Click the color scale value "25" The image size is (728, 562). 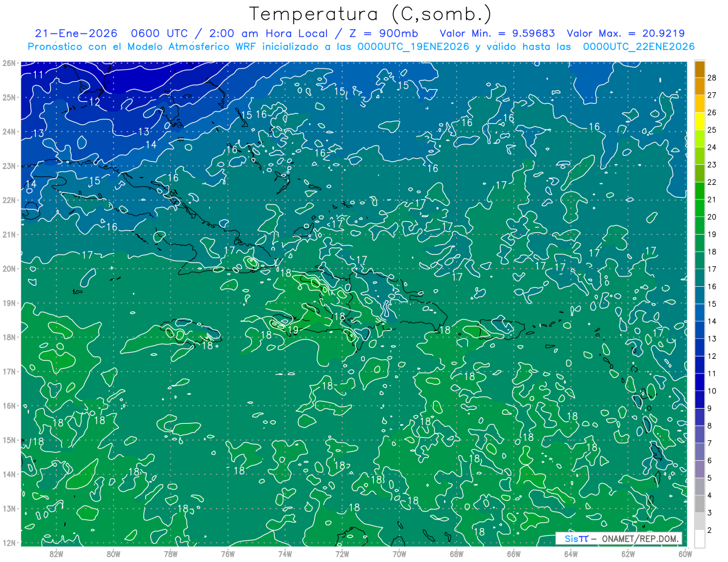click(712, 130)
